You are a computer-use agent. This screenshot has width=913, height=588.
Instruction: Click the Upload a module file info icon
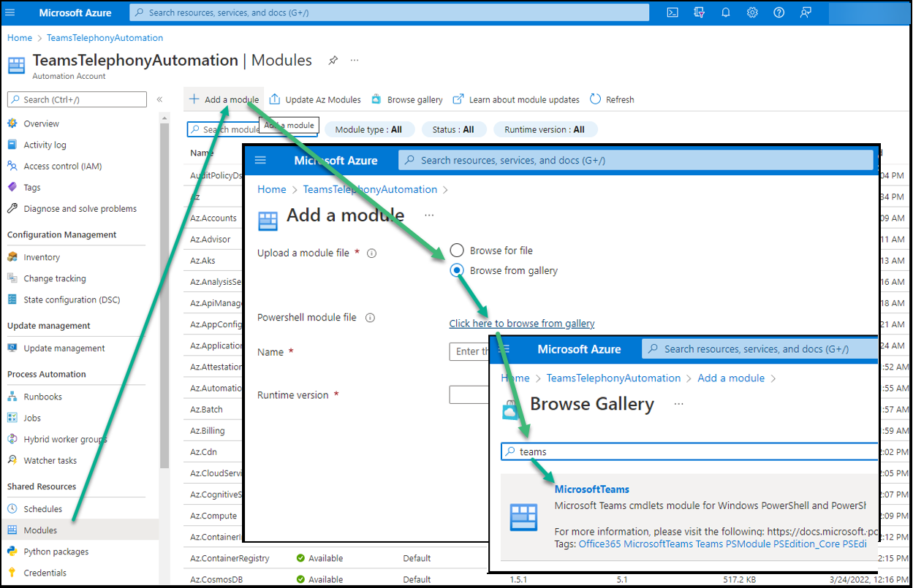point(371,253)
